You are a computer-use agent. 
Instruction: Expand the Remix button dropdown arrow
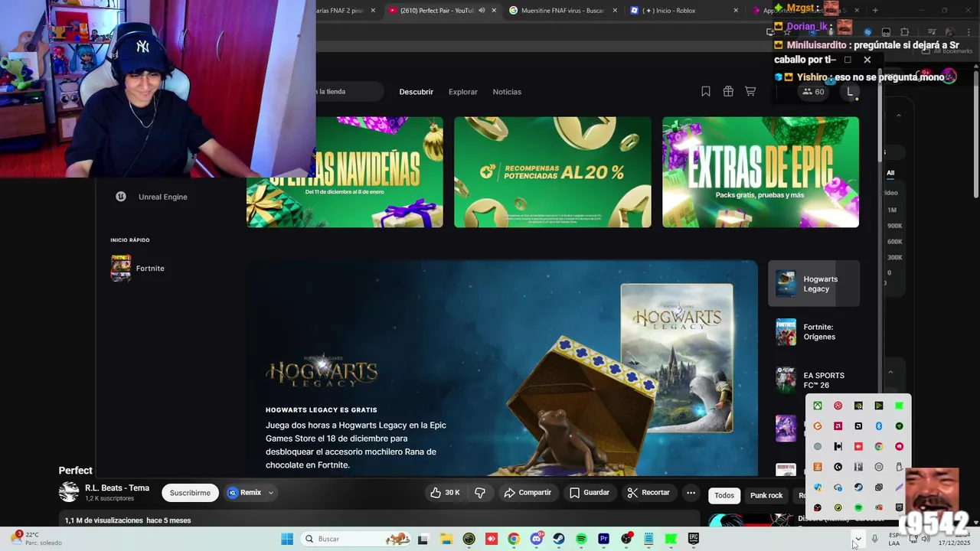[270, 493]
